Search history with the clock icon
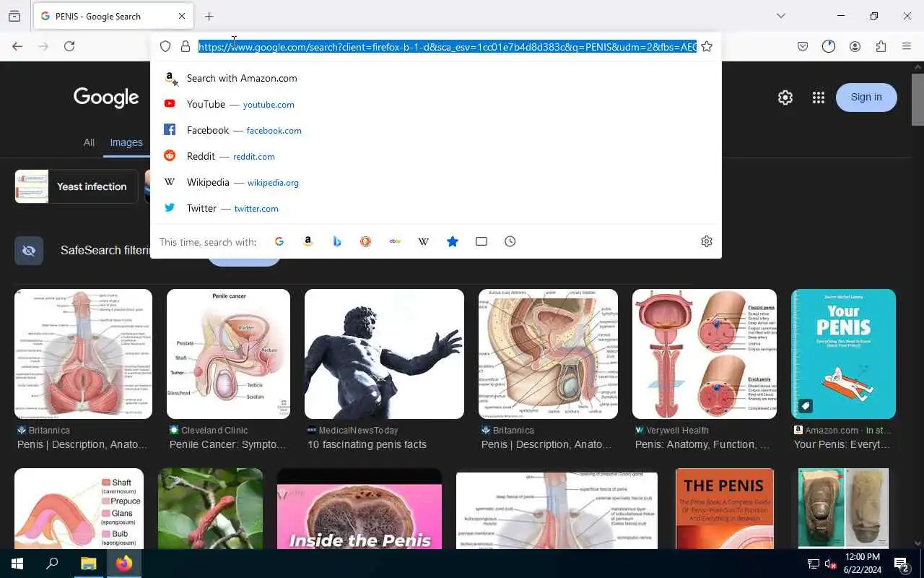 510,241
